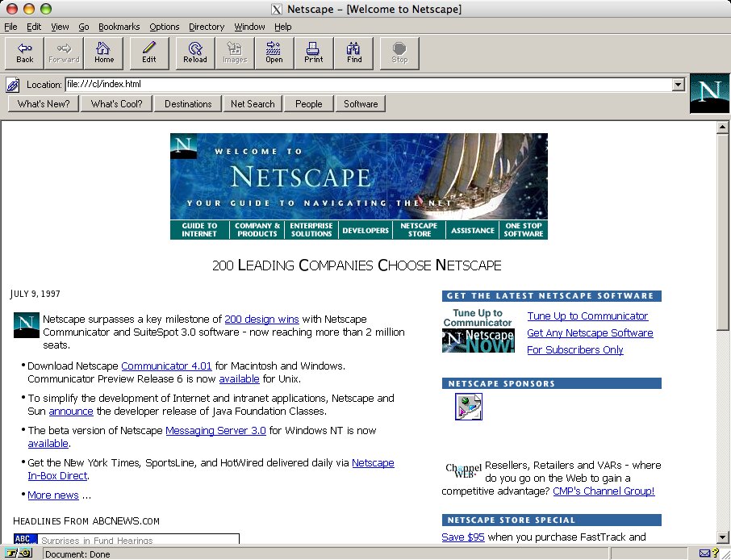
Task: Follow the announce link
Action: click(x=71, y=412)
